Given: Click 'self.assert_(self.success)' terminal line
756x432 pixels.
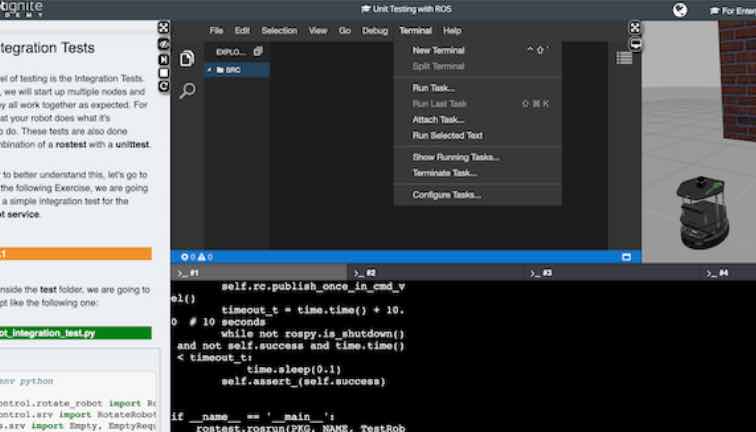Looking at the screenshot, I should pyautogui.click(x=303, y=381).
